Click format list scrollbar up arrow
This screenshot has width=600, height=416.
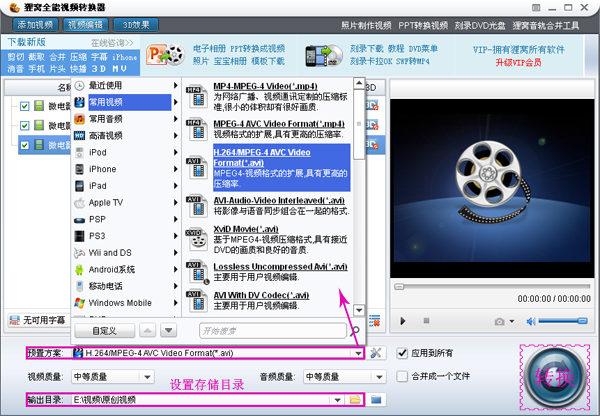tap(359, 83)
